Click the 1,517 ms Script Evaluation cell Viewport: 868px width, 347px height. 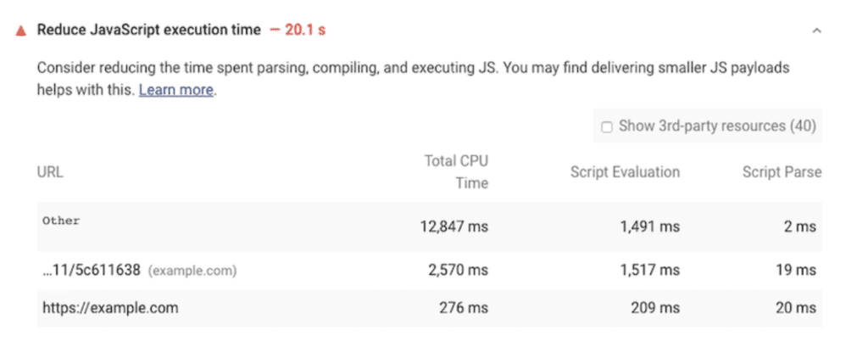point(649,271)
